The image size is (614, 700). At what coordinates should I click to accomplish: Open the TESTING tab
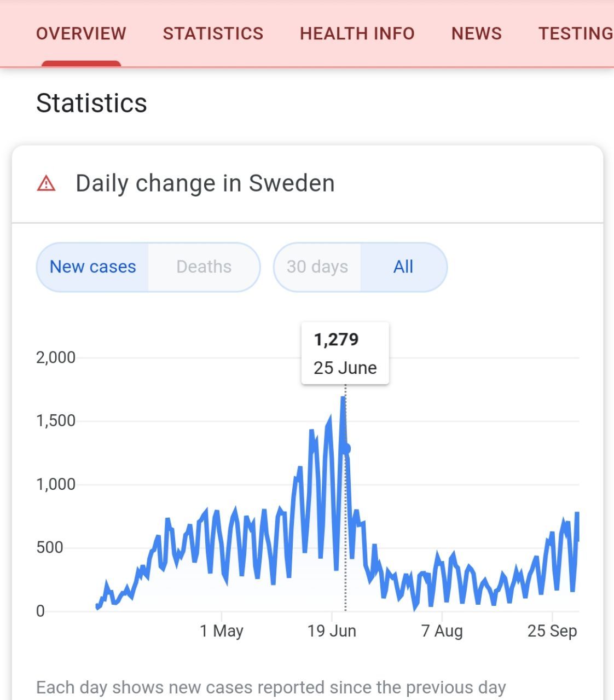click(575, 33)
